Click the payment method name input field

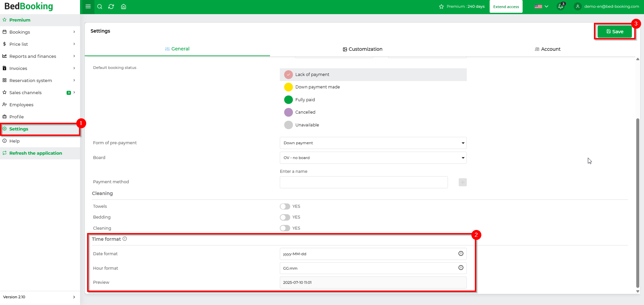[364, 182]
